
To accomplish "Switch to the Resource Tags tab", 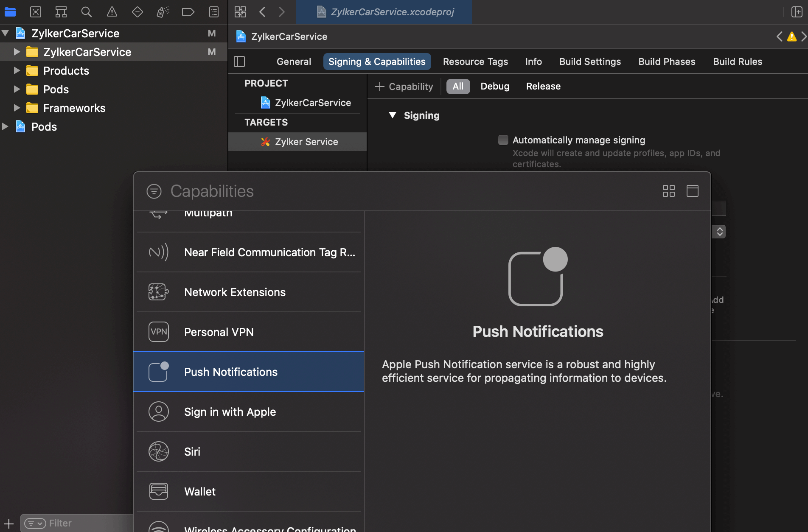I will click(x=475, y=62).
